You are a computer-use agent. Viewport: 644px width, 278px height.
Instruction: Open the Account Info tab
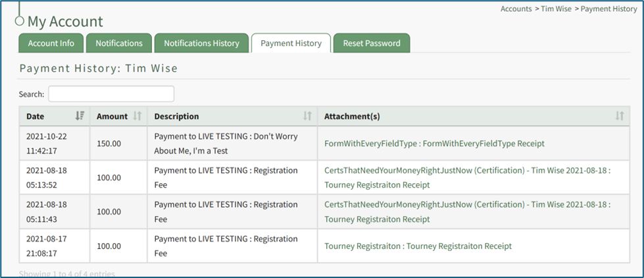coord(51,43)
